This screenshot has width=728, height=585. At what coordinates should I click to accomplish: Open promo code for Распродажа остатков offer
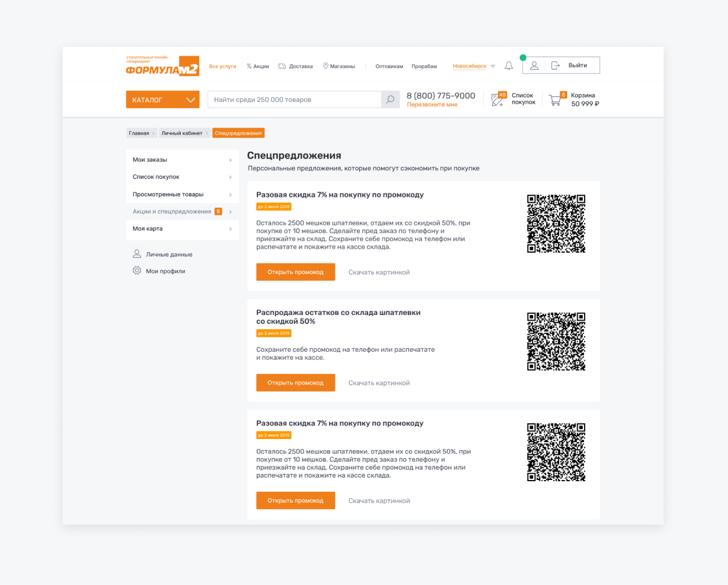(x=295, y=383)
